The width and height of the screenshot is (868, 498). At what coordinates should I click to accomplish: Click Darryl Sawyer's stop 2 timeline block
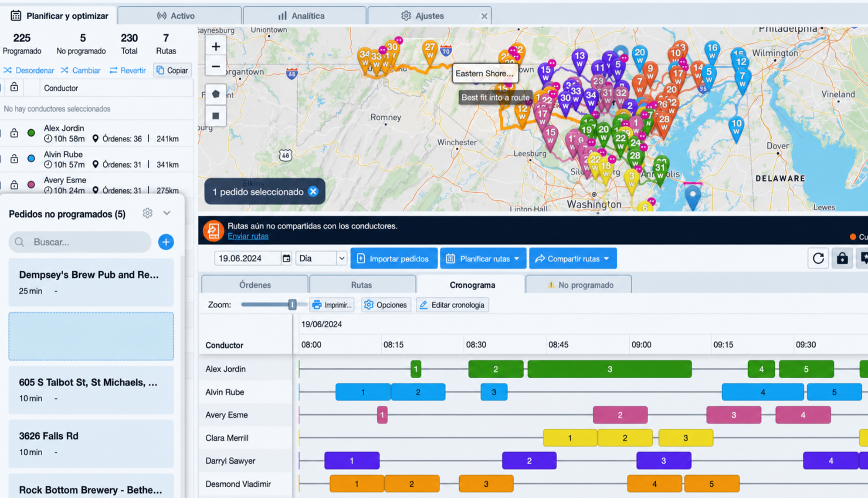(529, 461)
